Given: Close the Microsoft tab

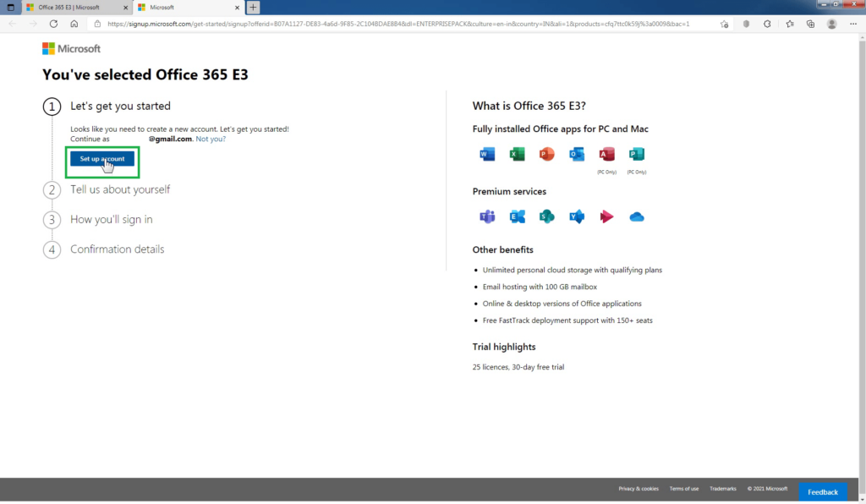Looking at the screenshot, I should tap(237, 8).
